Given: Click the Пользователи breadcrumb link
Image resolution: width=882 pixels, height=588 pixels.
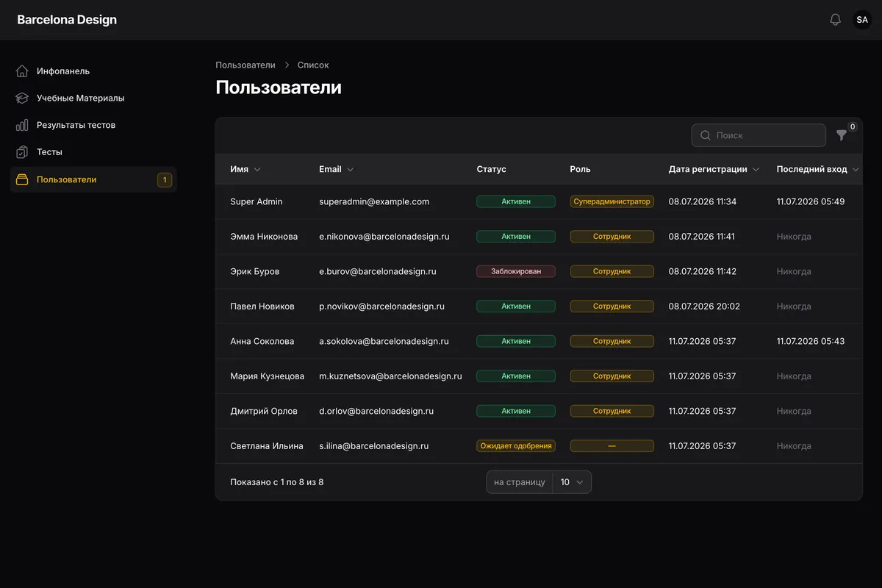Looking at the screenshot, I should 245,65.
